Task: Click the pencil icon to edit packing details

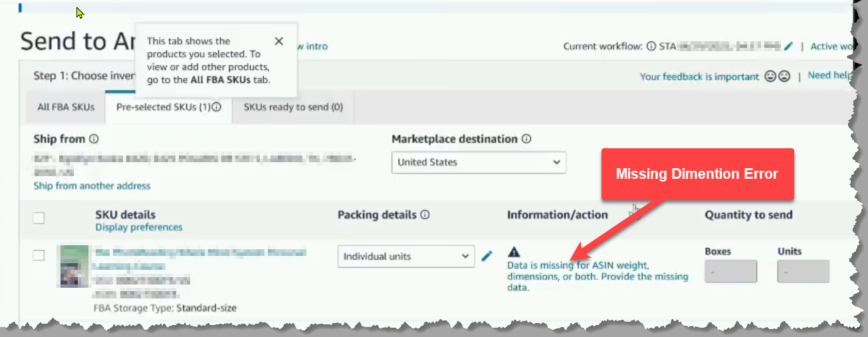Action: [x=487, y=256]
